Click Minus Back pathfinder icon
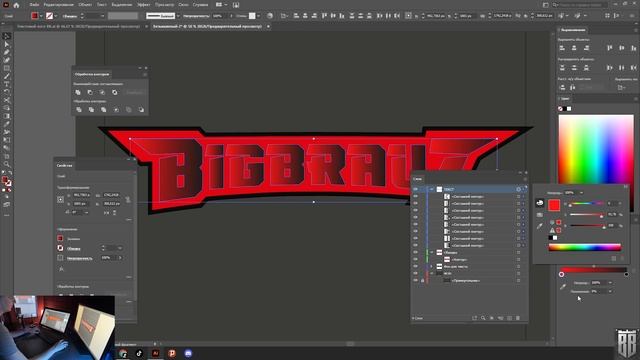This screenshot has height=360, width=640. 141,110
